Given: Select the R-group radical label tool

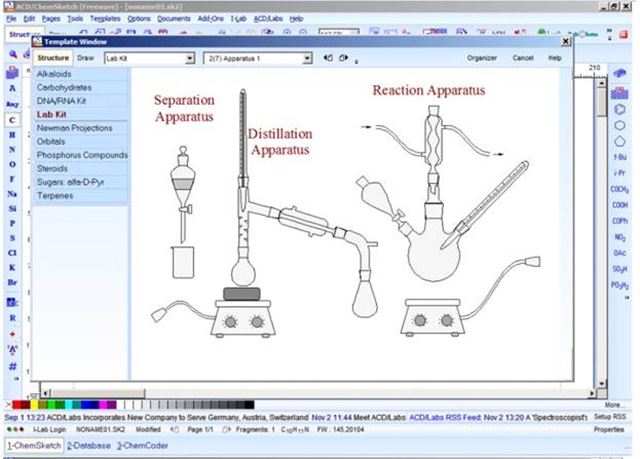Looking at the screenshot, I should (12, 317).
